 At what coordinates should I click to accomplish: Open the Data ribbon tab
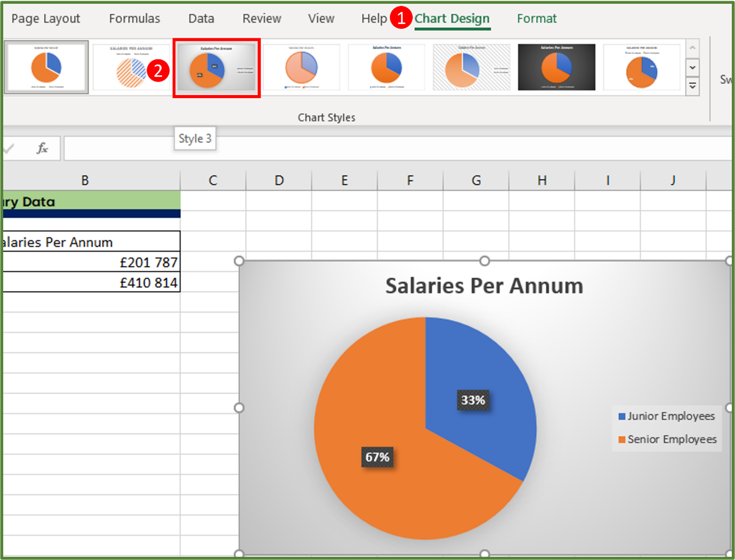click(x=201, y=18)
